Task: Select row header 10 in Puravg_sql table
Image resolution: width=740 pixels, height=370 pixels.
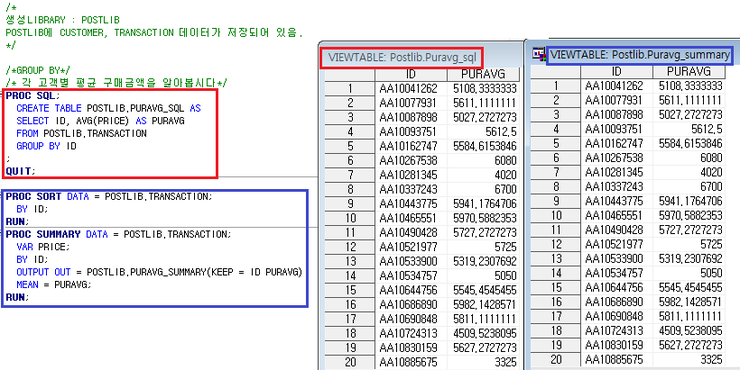Action: (x=350, y=218)
